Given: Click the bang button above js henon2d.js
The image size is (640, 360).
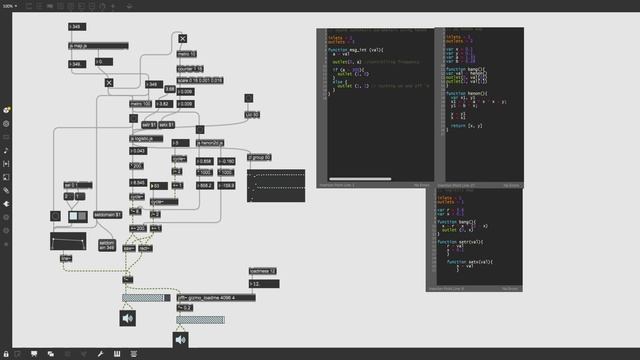Looking at the screenshot, I should point(200,129).
